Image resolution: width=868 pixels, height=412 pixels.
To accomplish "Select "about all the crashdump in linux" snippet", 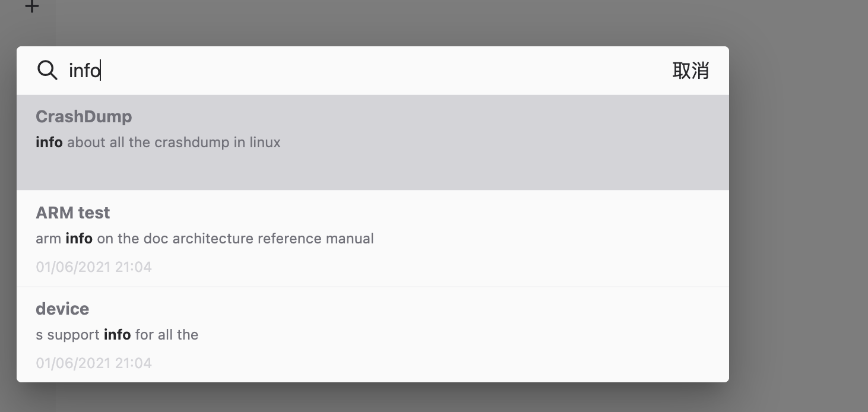I will pos(173,142).
